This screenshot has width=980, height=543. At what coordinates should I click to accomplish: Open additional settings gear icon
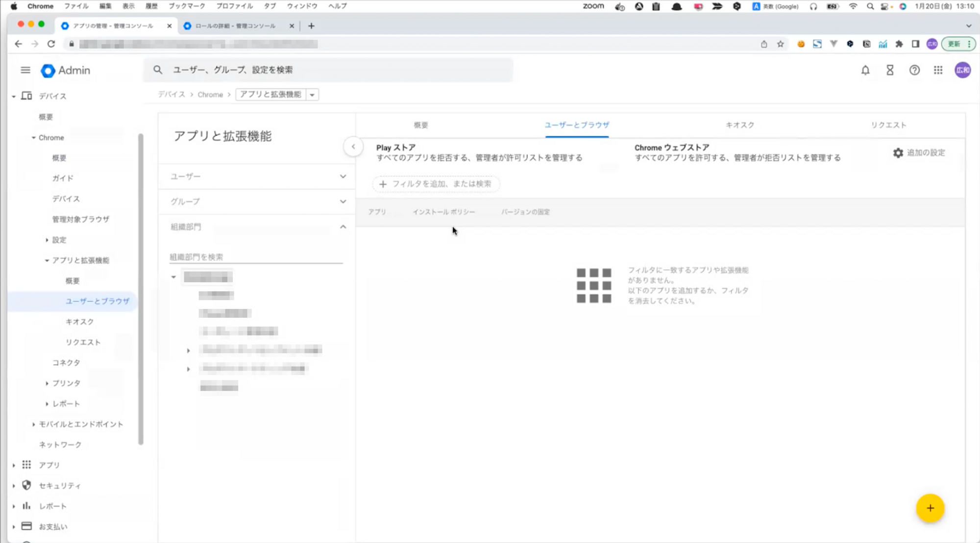[898, 153]
